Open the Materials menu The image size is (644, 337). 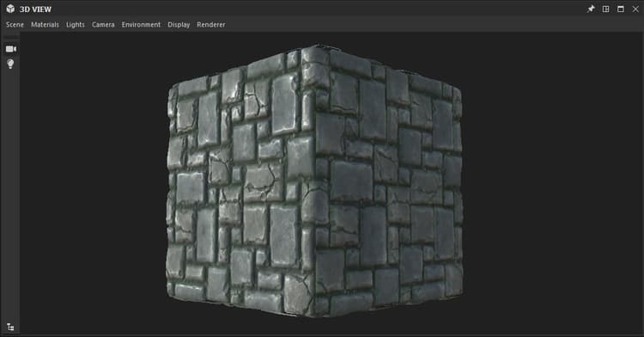point(45,25)
